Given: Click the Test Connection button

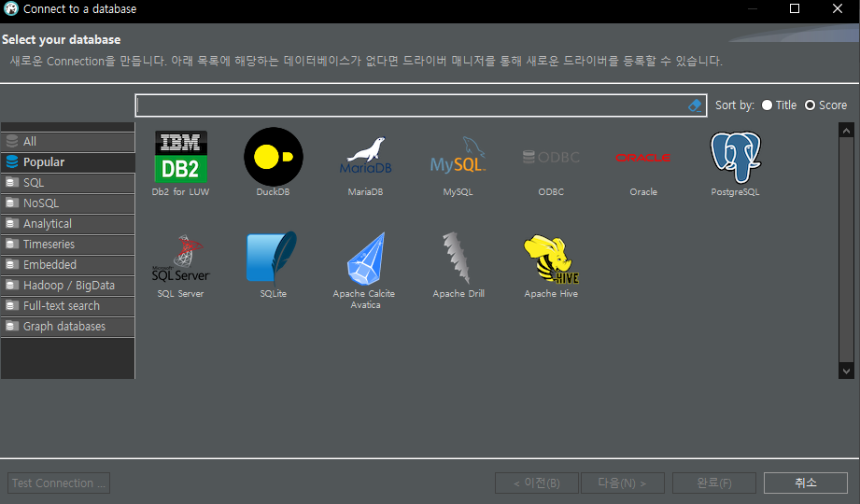Looking at the screenshot, I should pyautogui.click(x=59, y=483).
